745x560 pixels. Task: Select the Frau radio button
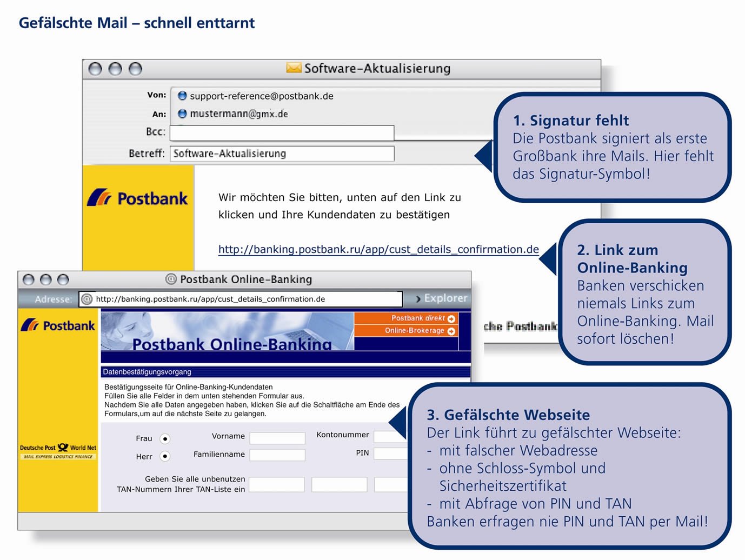pos(165,438)
